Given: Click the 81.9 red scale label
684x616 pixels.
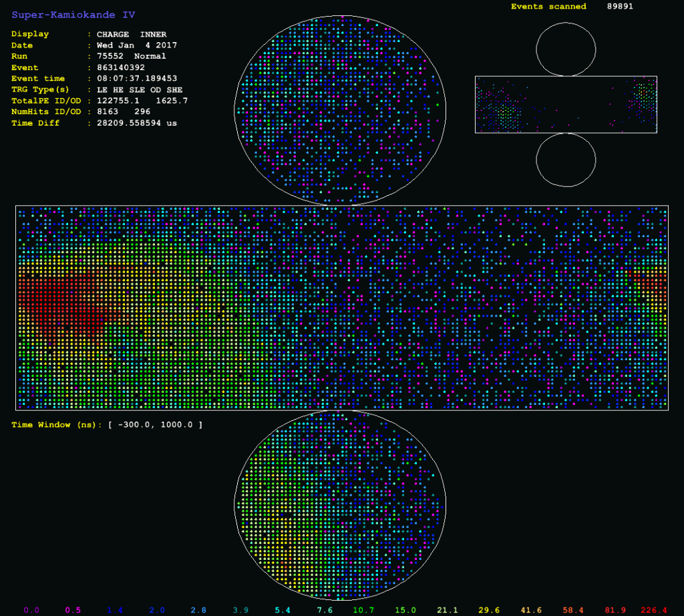Looking at the screenshot, I should click(x=615, y=610).
